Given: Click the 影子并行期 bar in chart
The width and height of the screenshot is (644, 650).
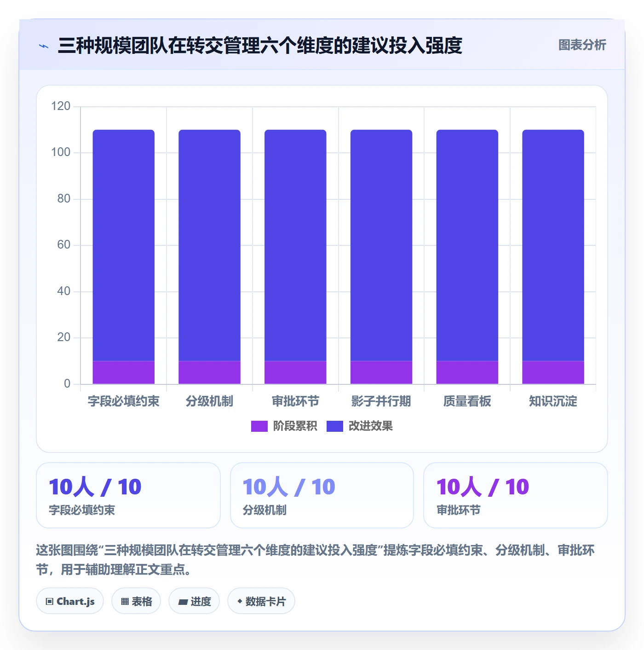Looking at the screenshot, I should pyautogui.click(x=381, y=257).
